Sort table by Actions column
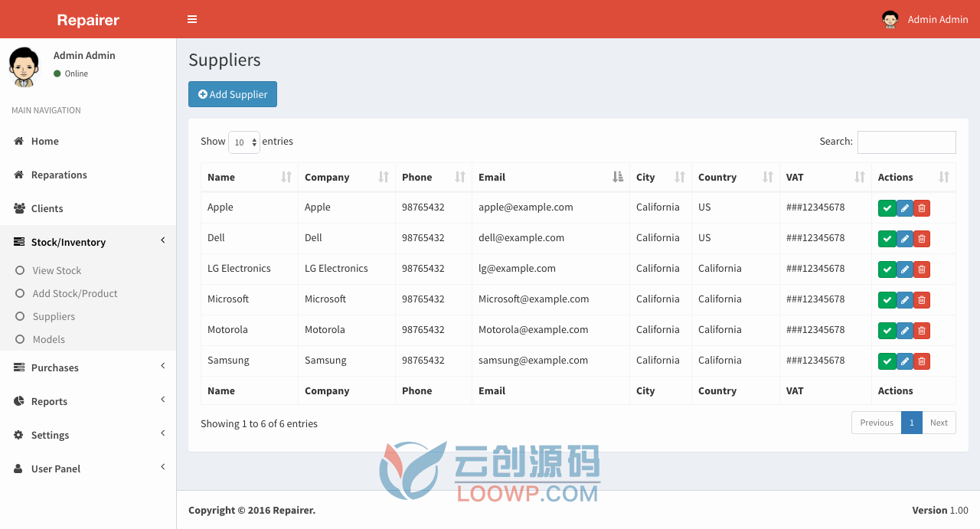The height and width of the screenshot is (529, 980). click(913, 177)
